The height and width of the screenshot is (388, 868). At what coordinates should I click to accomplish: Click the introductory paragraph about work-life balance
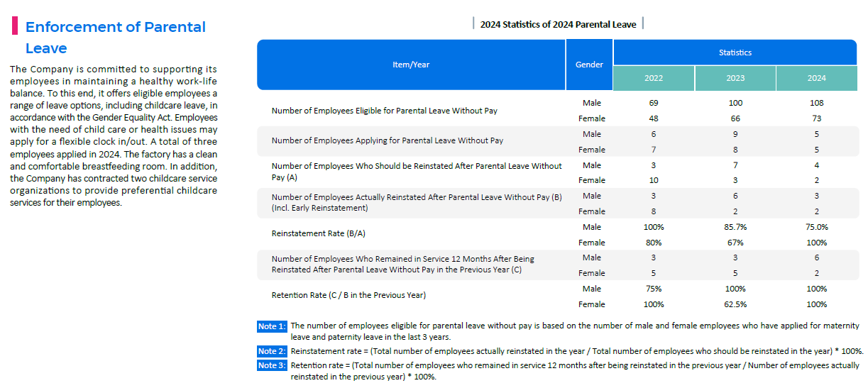point(114,135)
